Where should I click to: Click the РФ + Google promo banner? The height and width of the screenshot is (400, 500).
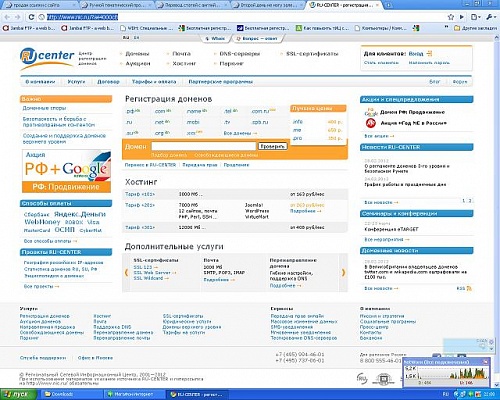click(66, 171)
